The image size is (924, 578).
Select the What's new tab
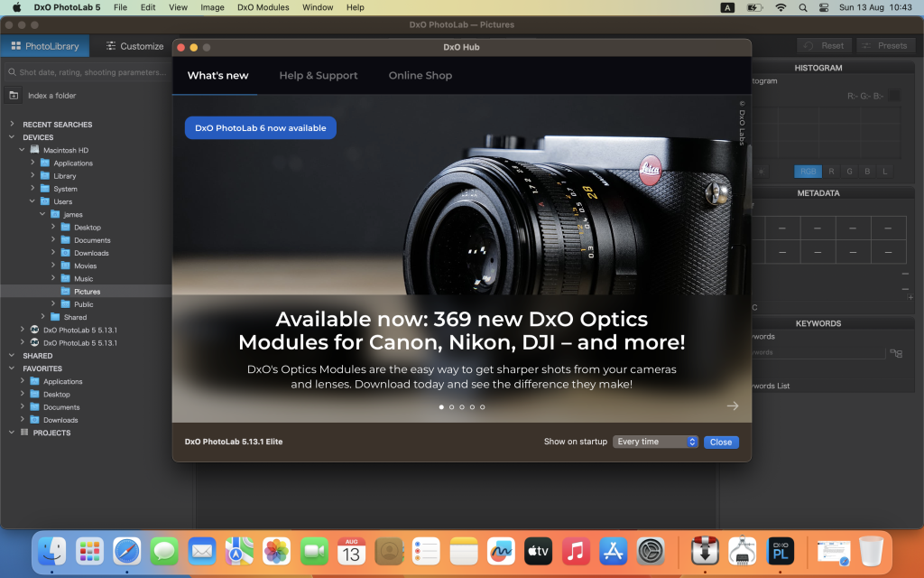(x=217, y=76)
